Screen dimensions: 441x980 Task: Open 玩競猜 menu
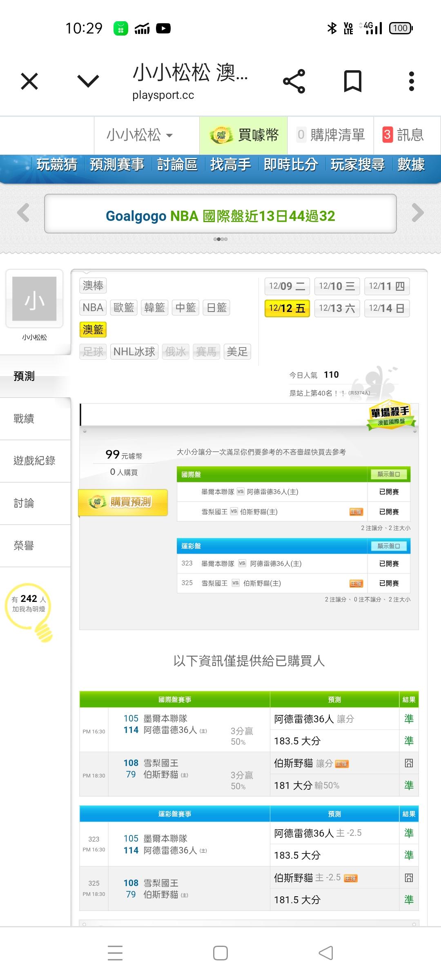click(57, 165)
